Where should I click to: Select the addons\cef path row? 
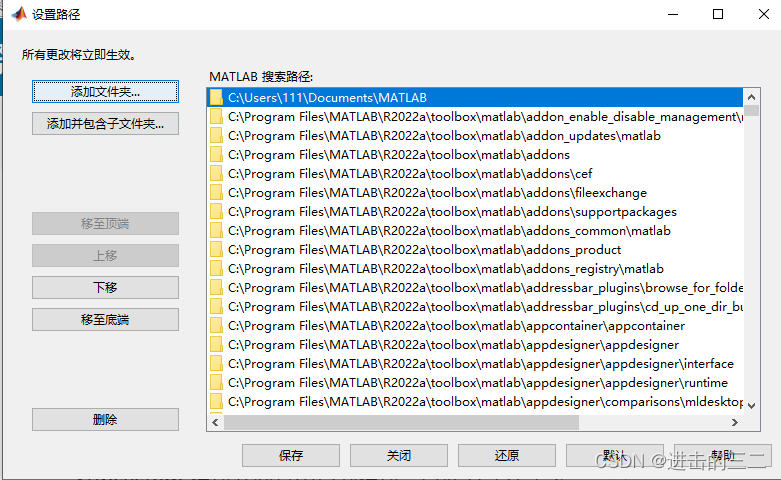[x=475, y=173]
